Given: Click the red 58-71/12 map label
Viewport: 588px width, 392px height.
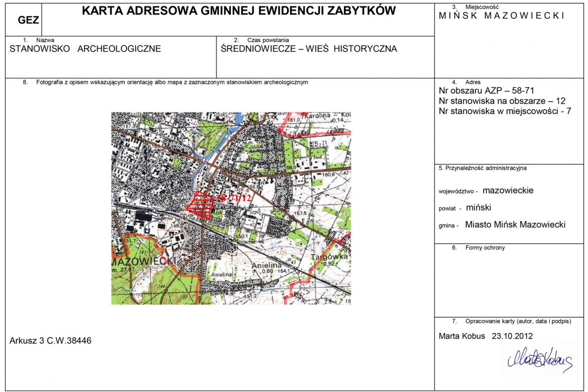Looking at the screenshot, I should pyautogui.click(x=234, y=198).
